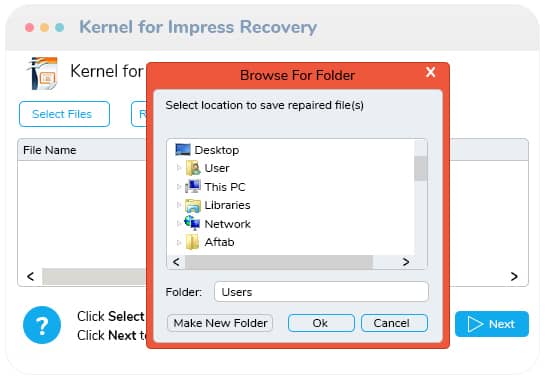Confirm folder selection with Ok
The width and height of the screenshot is (545, 380).
tap(321, 323)
